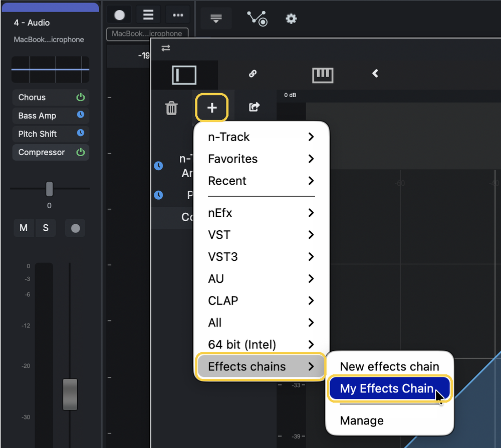Toggle Compressor effect power button
This screenshot has width=501, height=448.
[81, 152]
